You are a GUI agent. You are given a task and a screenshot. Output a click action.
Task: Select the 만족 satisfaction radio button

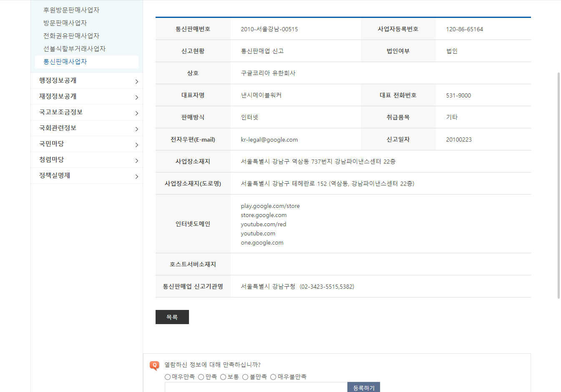[201, 377]
